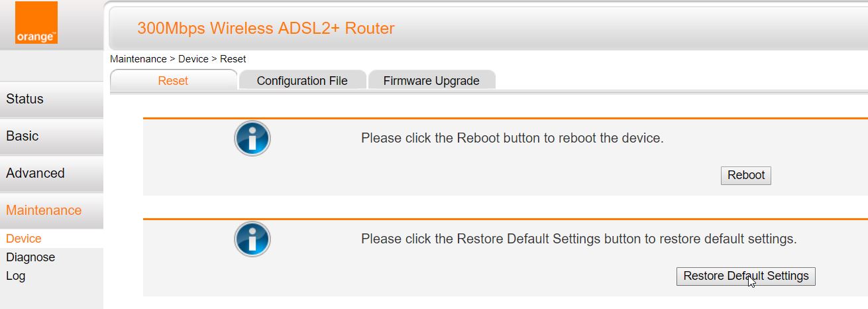Viewport: 868px width, 309px height.
Task: Expand the Advanced menu section
Action: pyautogui.click(x=51, y=174)
